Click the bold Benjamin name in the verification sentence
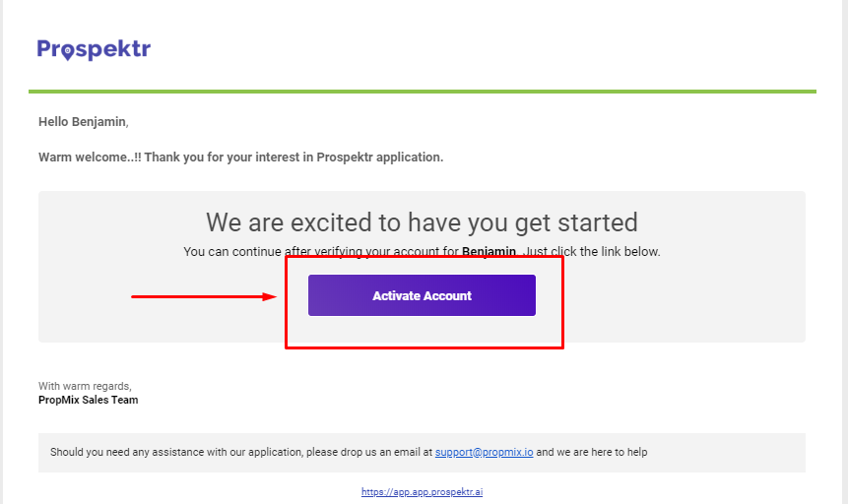 point(489,252)
